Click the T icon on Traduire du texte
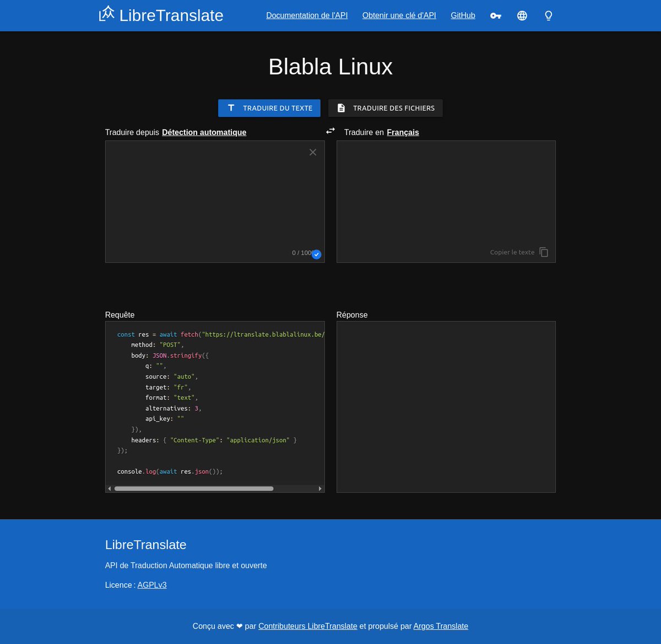This screenshot has height=644, width=661. (231, 107)
